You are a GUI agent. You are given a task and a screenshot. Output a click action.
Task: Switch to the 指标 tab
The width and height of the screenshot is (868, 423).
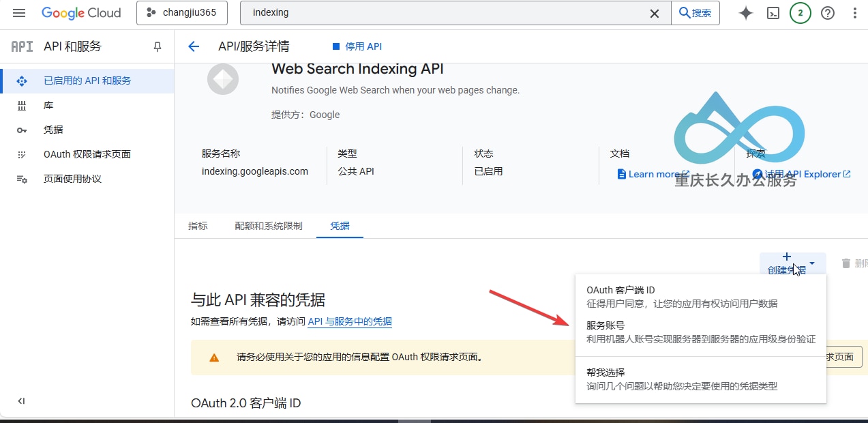[198, 226]
